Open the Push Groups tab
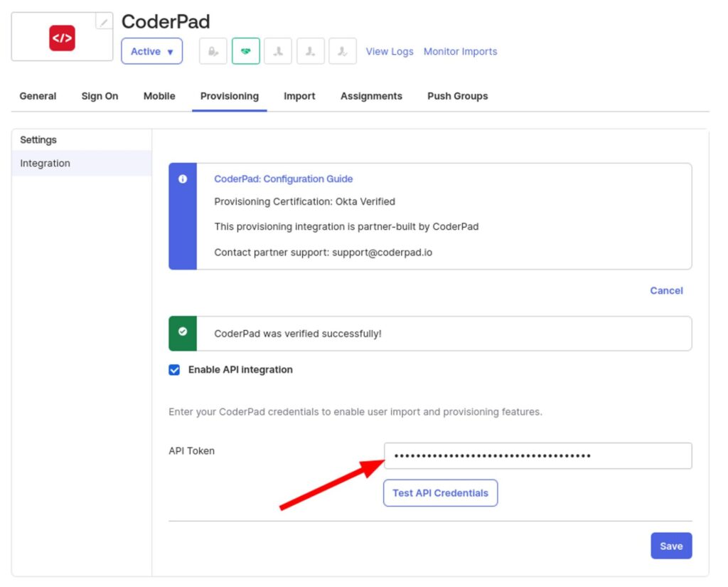Image resolution: width=728 pixels, height=587 pixels. coord(457,95)
